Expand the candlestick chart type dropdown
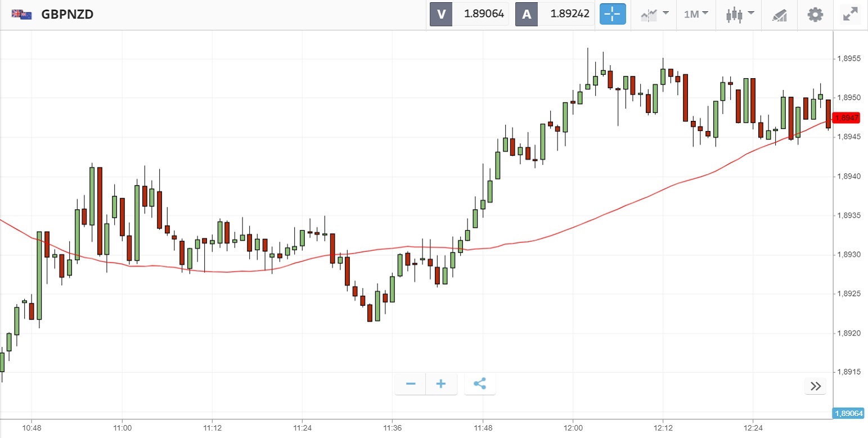 click(740, 14)
